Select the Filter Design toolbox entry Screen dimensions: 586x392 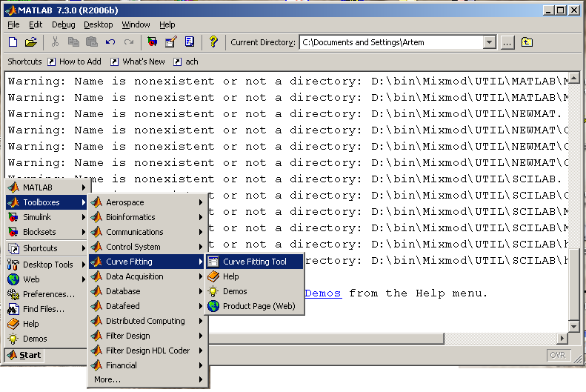[x=147, y=336]
